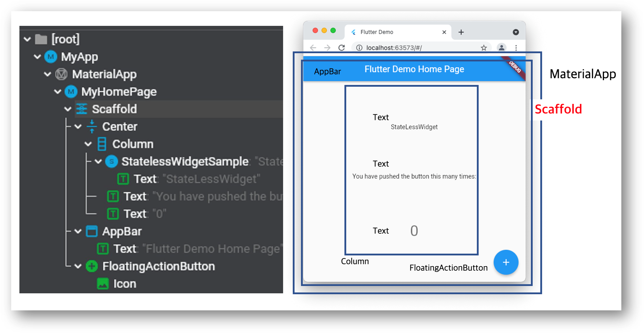Click the browser reload icon
Viewport: 644px width, 333px height.
(x=341, y=48)
